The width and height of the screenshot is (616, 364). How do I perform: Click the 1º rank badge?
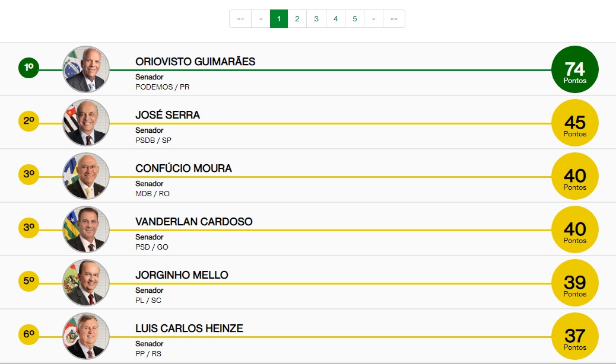pos(28,68)
